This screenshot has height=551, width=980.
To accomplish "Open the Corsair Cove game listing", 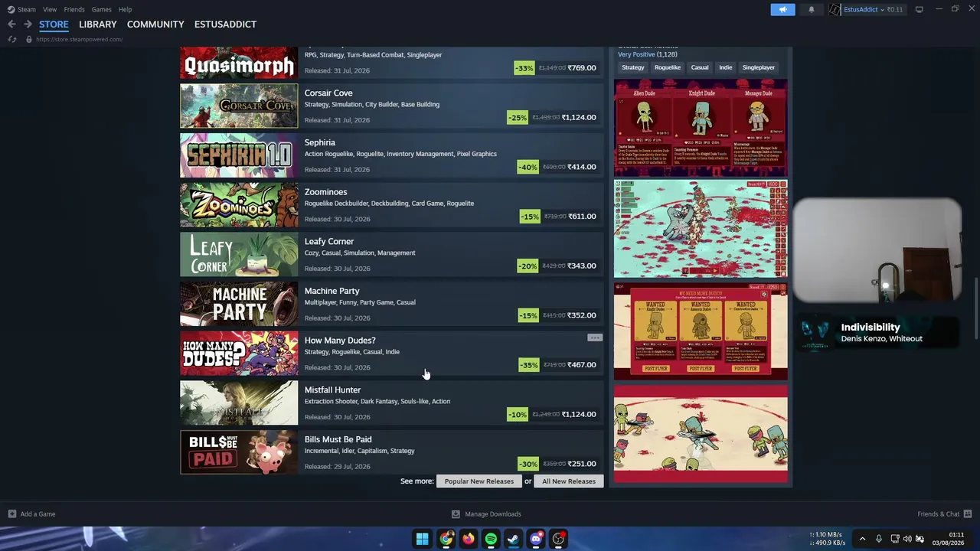I will [392, 105].
